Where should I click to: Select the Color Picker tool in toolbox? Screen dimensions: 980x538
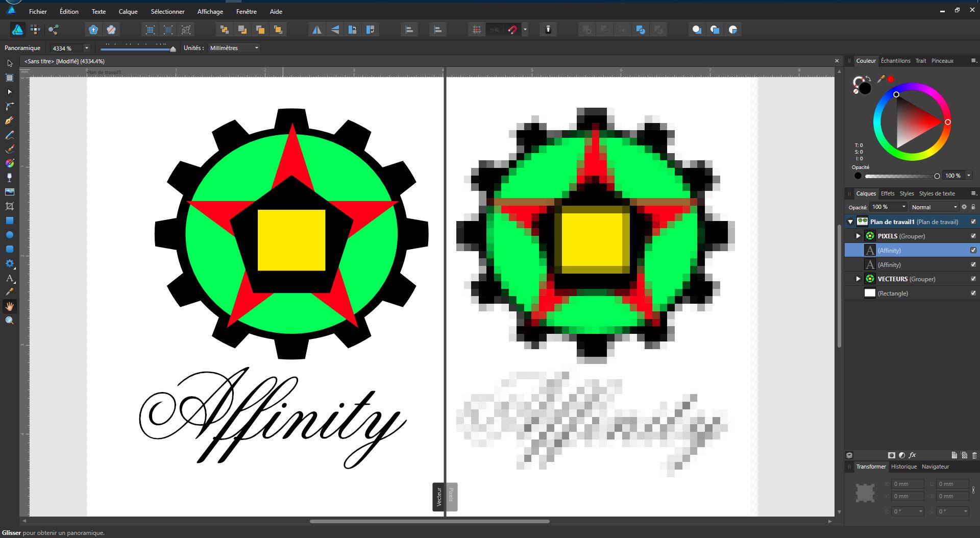click(10, 292)
